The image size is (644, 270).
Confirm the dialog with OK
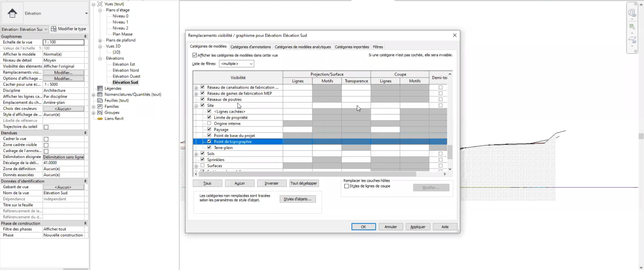click(x=364, y=227)
